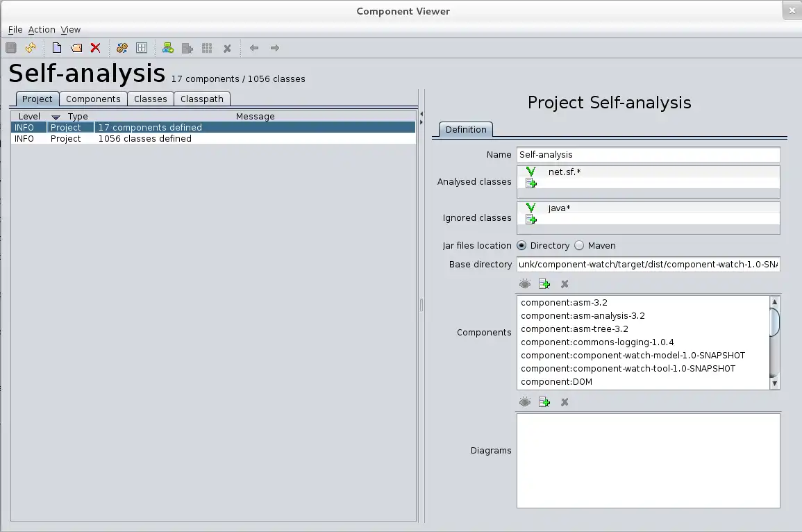
Task: Click the four-pane layout toolbar icon
Action: [142, 48]
